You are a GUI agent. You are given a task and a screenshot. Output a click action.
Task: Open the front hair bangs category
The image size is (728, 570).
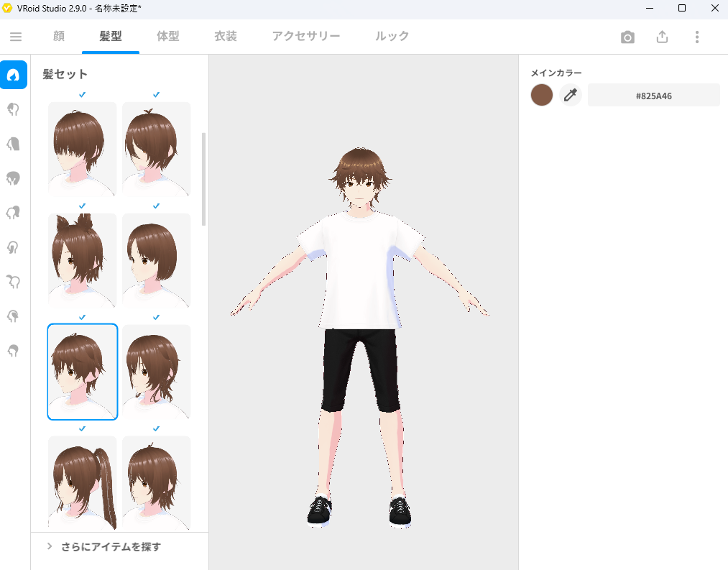pos(14,109)
